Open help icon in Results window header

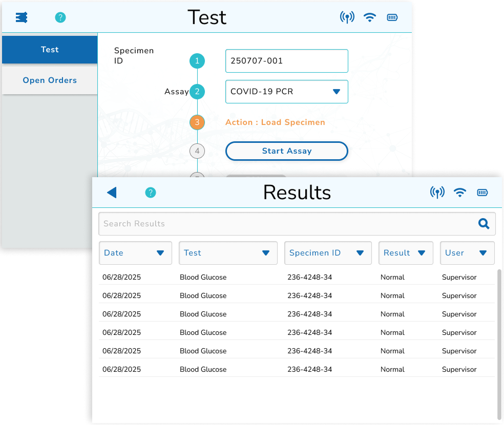151,193
